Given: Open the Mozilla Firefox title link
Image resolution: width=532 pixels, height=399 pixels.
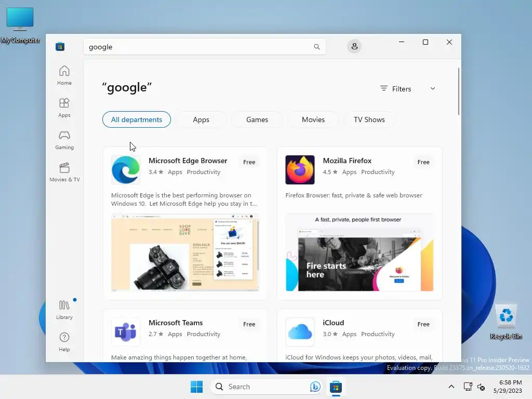Looking at the screenshot, I should pos(347,161).
